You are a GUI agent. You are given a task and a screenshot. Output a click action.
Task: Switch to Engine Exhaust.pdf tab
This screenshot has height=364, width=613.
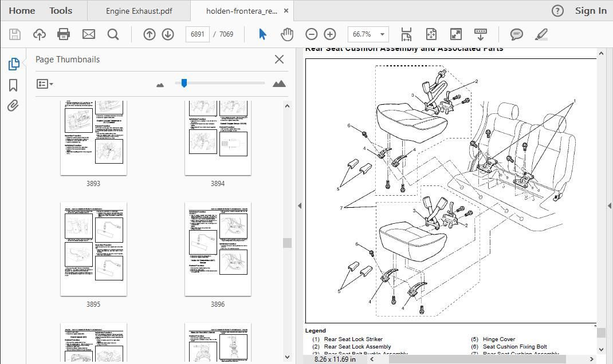pos(139,11)
